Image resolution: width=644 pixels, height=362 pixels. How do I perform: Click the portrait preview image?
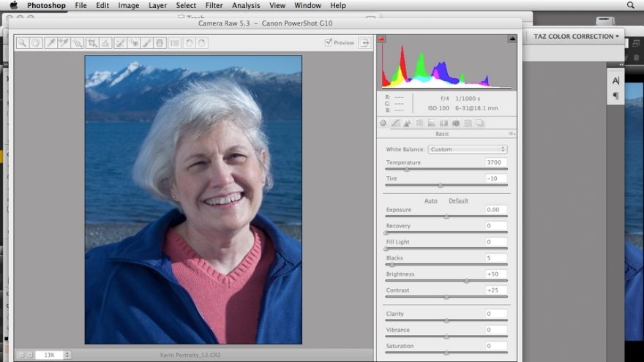point(193,200)
